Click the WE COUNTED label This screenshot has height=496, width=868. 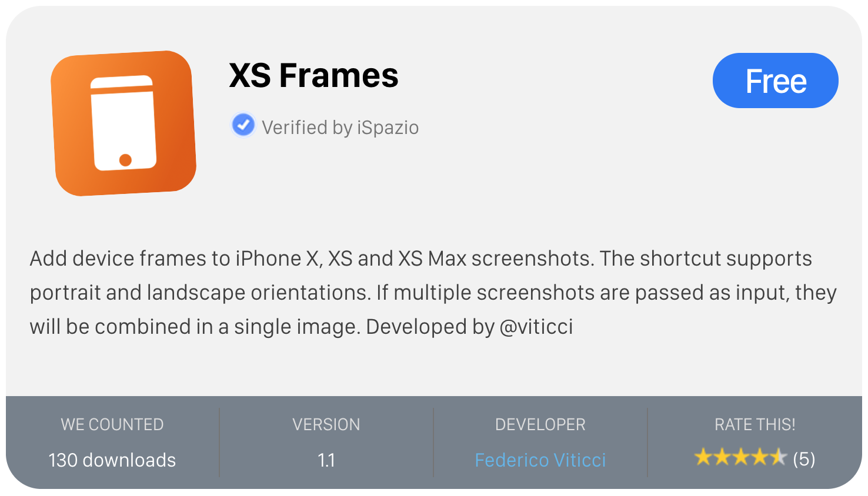click(x=112, y=424)
